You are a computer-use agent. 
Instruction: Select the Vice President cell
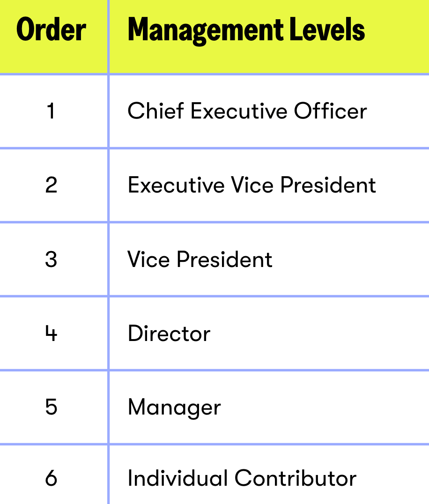[x=200, y=259]
